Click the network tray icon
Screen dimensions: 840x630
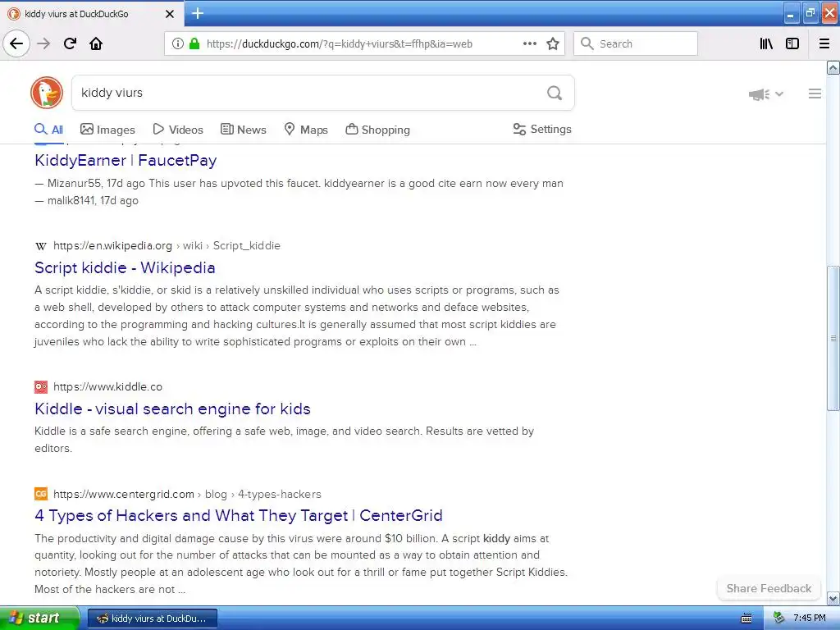point(778,619)
